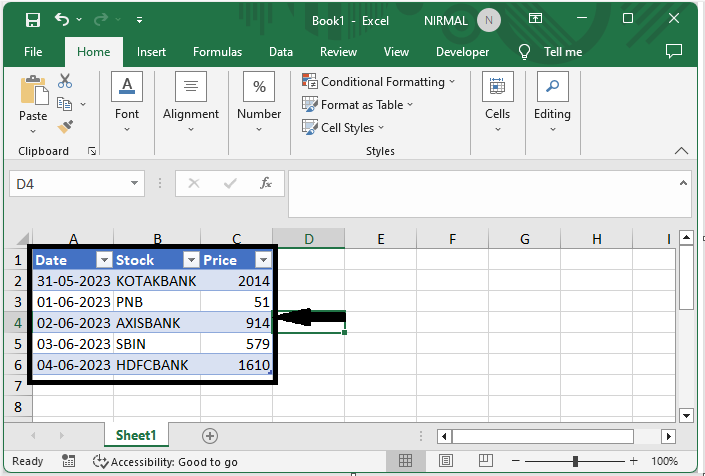
Task: Click the Format as Table button
Action: tap(360, 105)
